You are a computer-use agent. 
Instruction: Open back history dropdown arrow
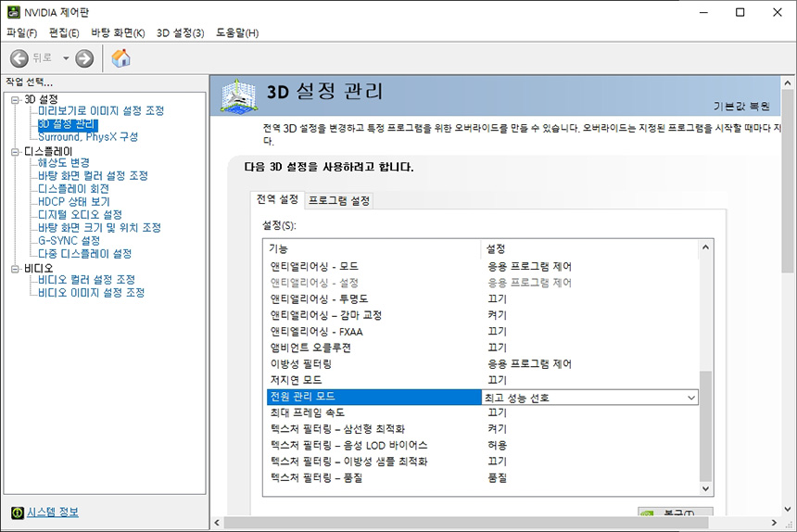[x=66, y=58]
